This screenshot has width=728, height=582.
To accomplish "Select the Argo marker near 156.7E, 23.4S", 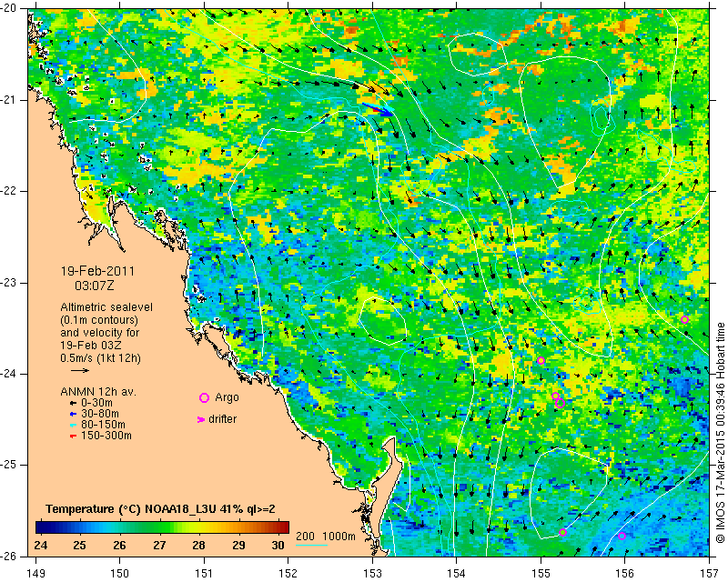I will (684, 319).
